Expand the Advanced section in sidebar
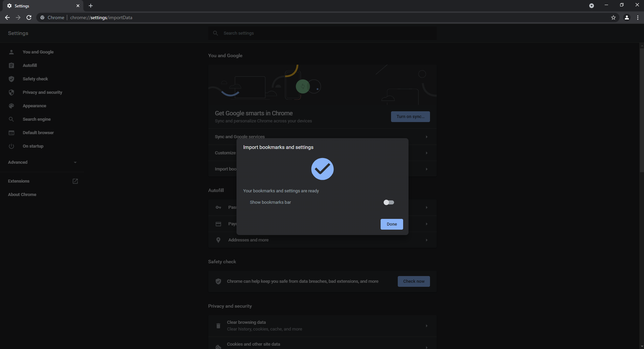644x349 pixels. coord(42,162)
